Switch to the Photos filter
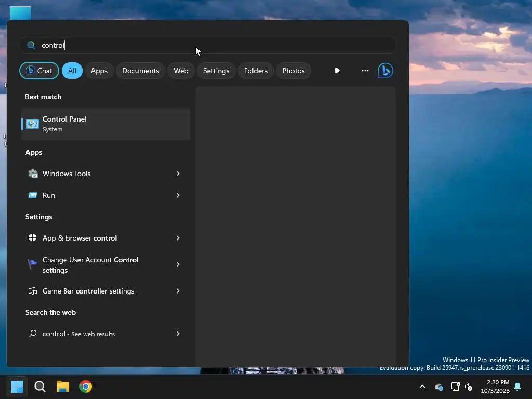The width and height of the screenshot is (532, 399). (294, 71)
